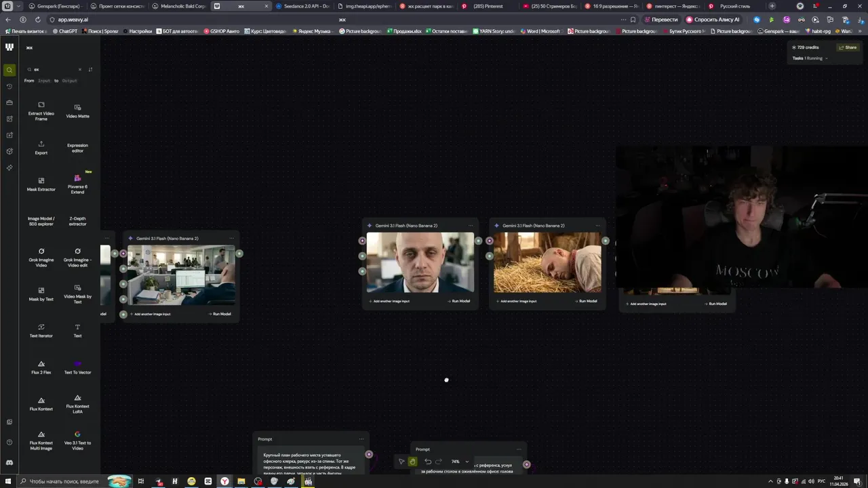The image size is (868, 488).
Task: Open the 74% zoom level dropdown
Action: [460, 462]
